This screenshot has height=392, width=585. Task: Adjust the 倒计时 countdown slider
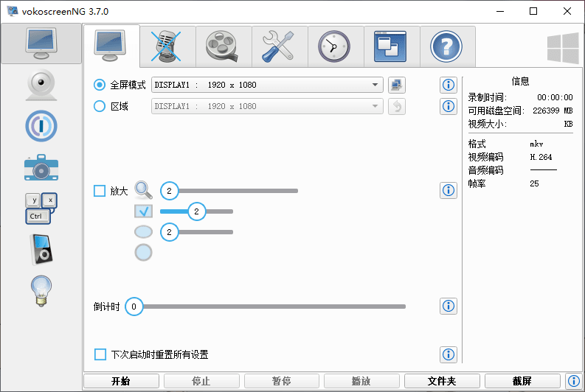click(266, 307)
